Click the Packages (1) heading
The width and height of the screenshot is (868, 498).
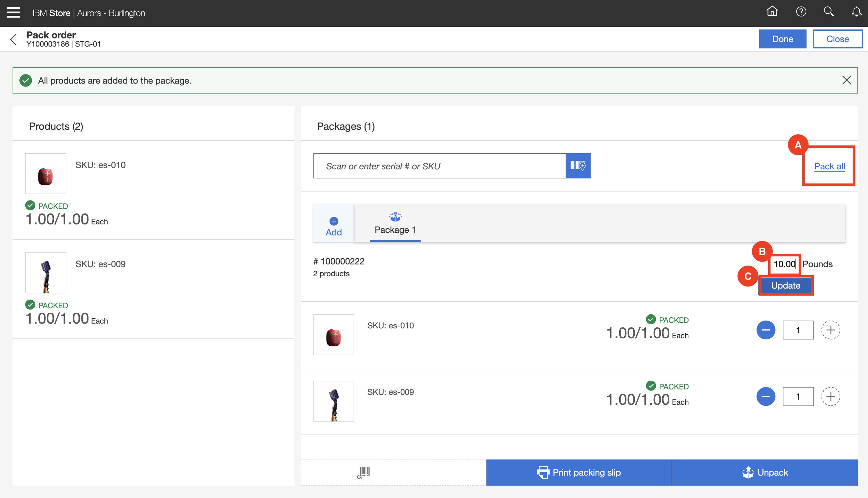click(346, 127)
